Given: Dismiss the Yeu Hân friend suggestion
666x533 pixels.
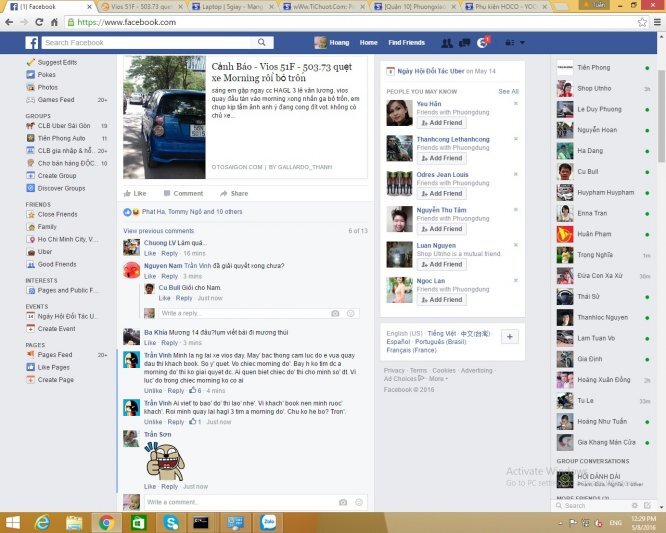Looking at the screenshot, I should (516, 104).
